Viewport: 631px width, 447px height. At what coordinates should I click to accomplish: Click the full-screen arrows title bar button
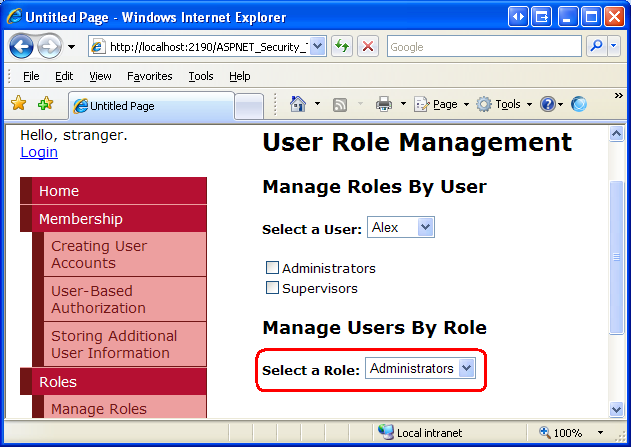click(518, 17)
